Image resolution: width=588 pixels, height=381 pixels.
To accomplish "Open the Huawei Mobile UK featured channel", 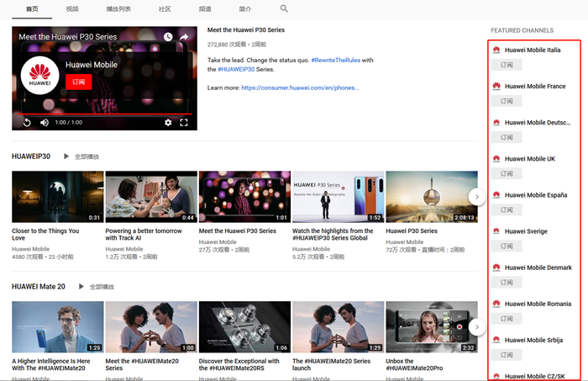I will (x=529, y=159).
